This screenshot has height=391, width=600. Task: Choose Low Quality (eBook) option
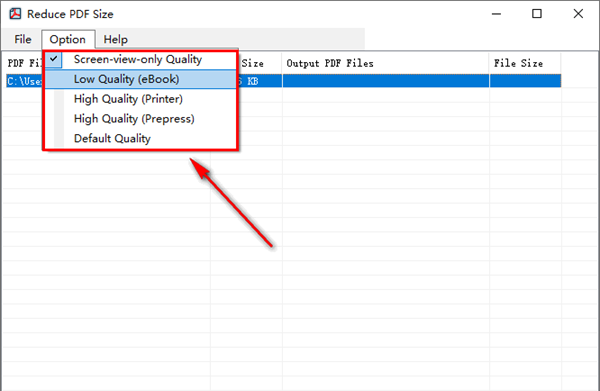(x=140, y=79)
